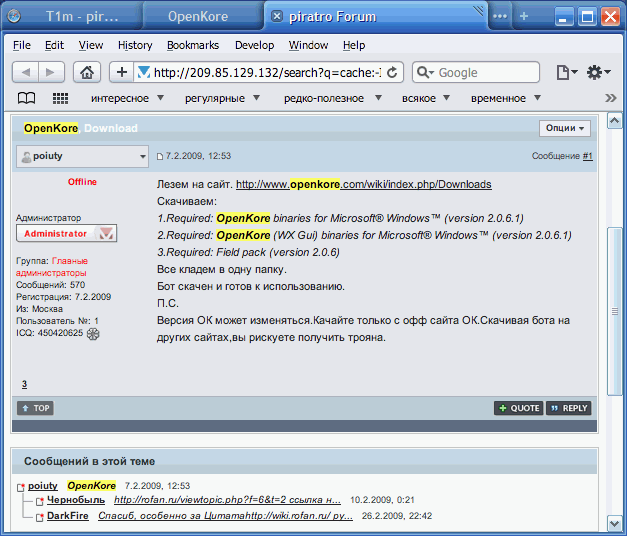Show tab list with ellipsis button

(500, 16)
